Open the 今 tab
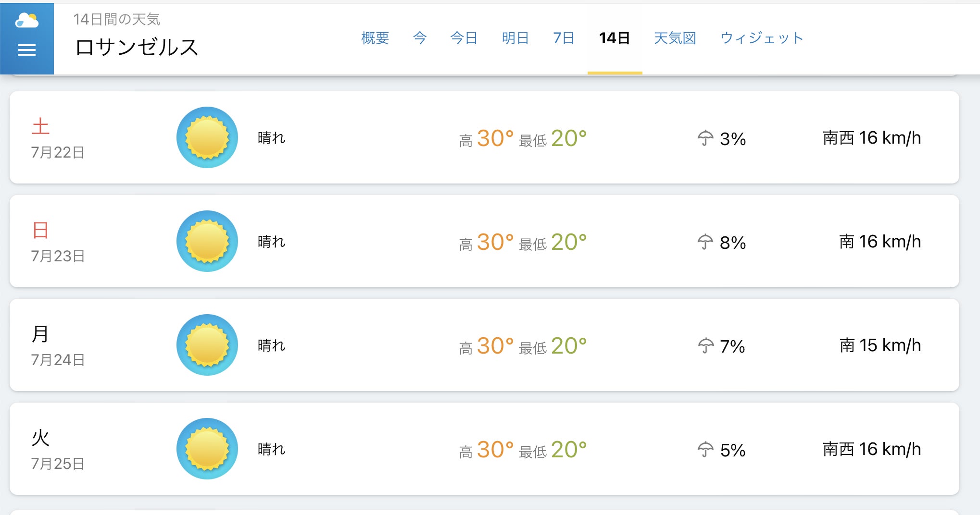The height and width of the screenshot is (515, 980). click(x=420, y=38)
